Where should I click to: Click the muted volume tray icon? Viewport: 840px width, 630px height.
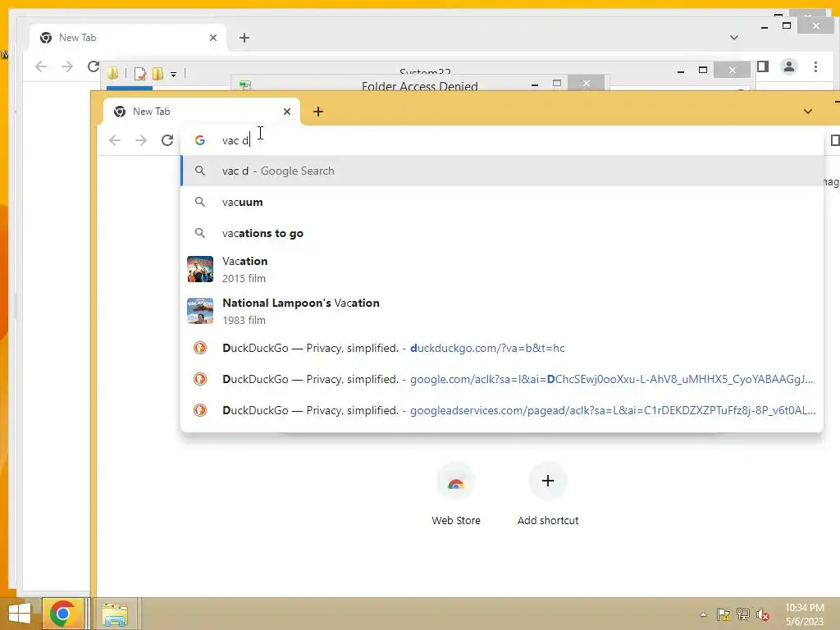click(x=763, y=614)
